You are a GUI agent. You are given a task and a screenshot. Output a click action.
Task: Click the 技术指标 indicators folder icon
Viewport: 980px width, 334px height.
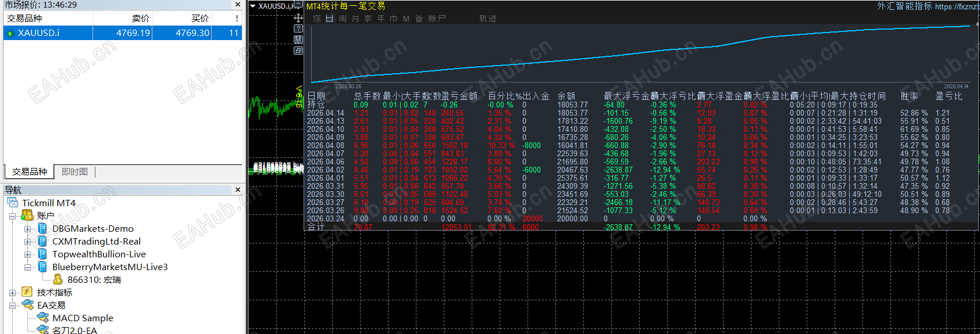pos(27,292)
